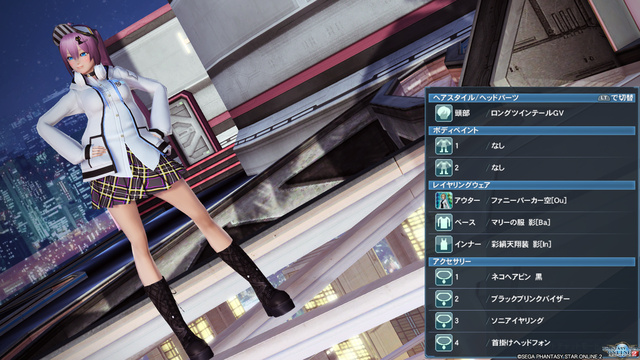The height and width of the screenshot is (360, 640).
Task: Select the ボディペイント section header
Action: pyautogui.click(x=531, y=131)
